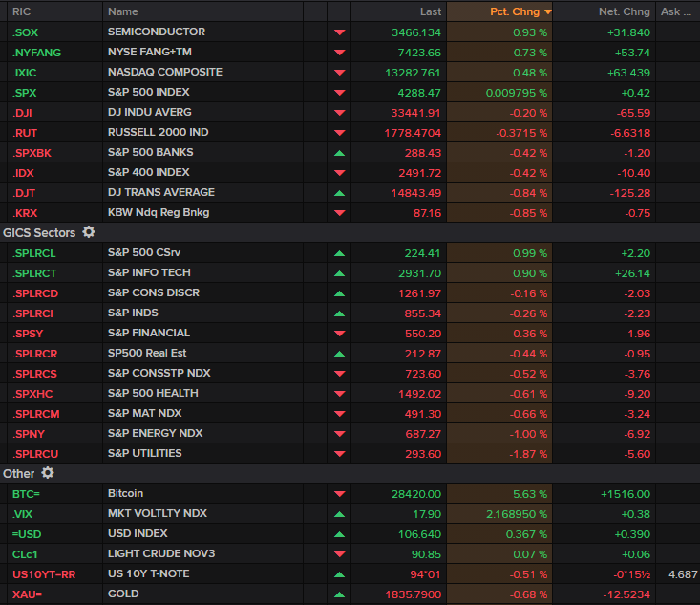Click the down arrow in the S&P 500 INDEX row

pos(340,93)
